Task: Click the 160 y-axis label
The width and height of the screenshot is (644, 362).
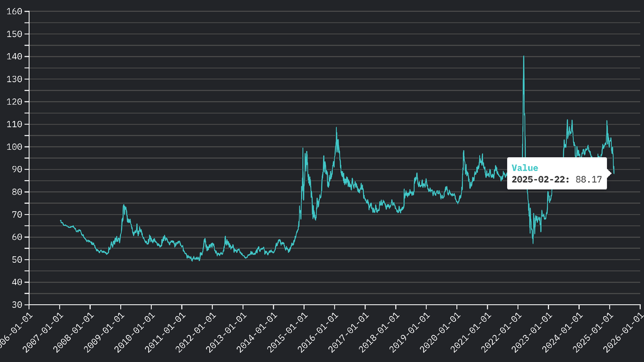Action: 15,12
